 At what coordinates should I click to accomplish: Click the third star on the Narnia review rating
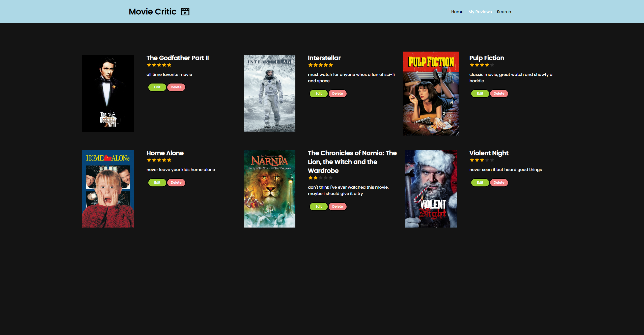321,178
